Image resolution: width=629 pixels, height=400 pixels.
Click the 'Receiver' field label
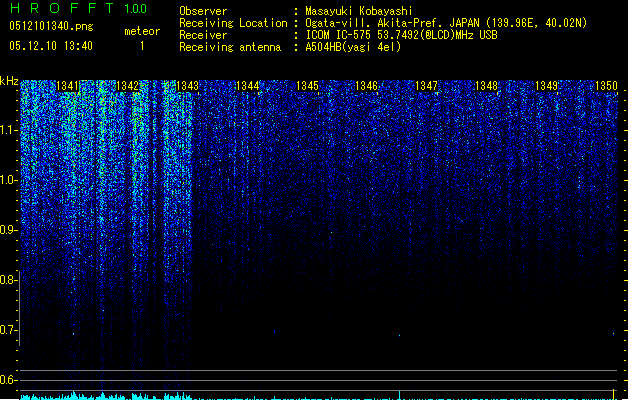point(203,35)
